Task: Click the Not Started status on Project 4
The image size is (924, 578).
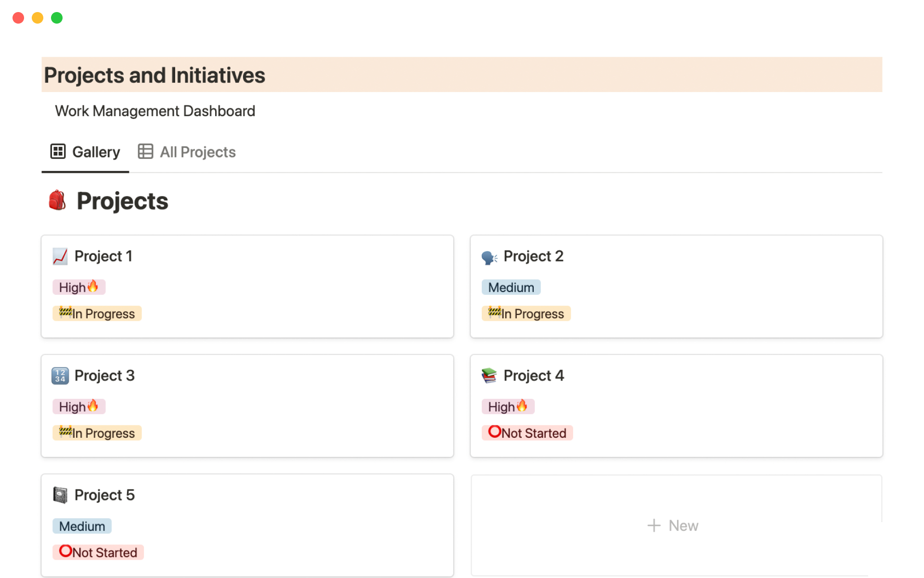Action: click(x=527, y=433)
